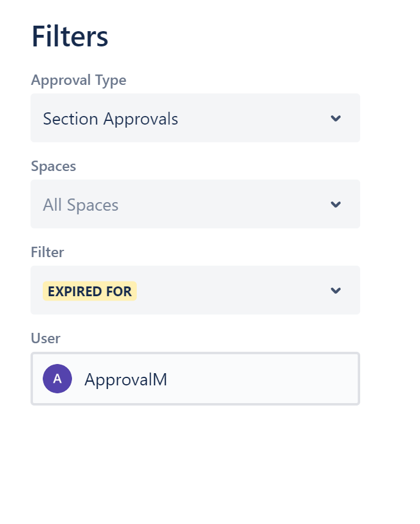Click the 'Spaces' field label
This screenshot has width=420, height=524.
(x=53, y=166)
